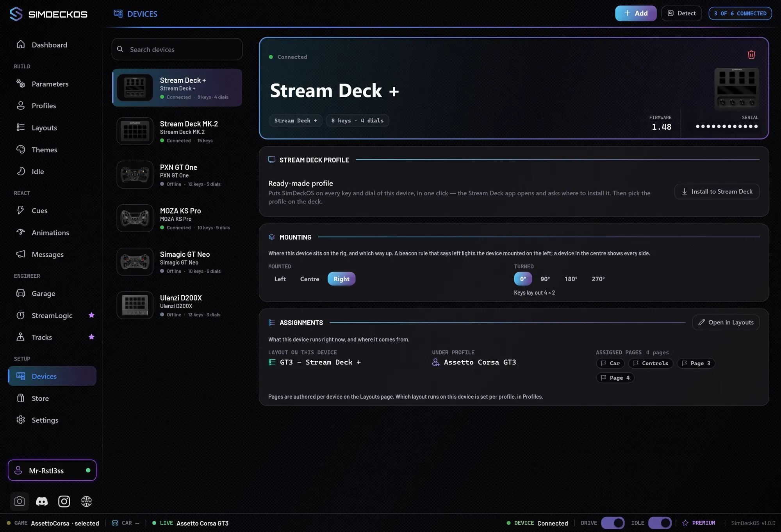The image size is (781, 532).
Task: Click the car icon in the status bar
Action: 115,523
